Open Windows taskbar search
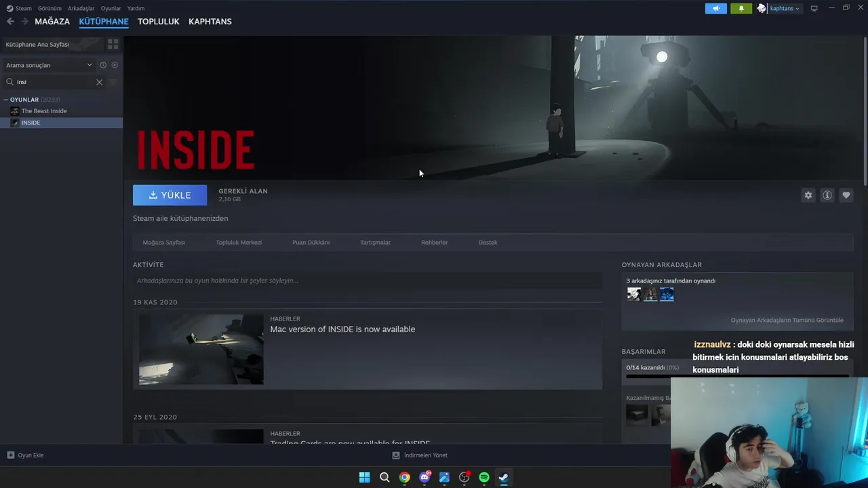Screen dimensions: 868x488 pyautogui.click(x=384, y=477)
